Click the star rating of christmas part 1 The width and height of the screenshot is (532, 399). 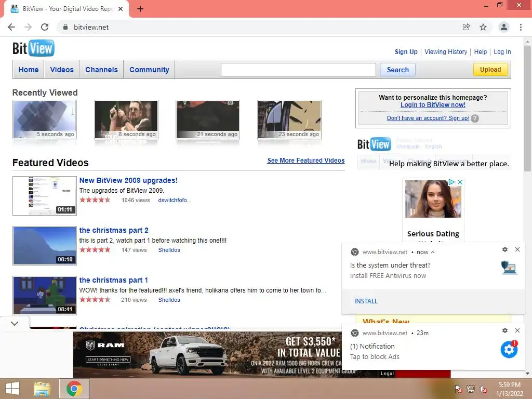[95, 300]
